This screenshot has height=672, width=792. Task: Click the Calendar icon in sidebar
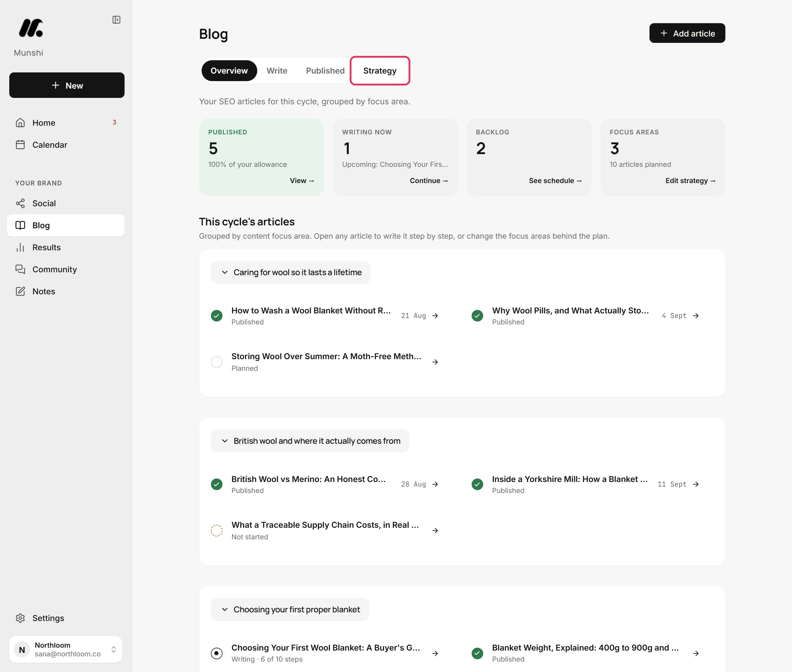[20, 145]
